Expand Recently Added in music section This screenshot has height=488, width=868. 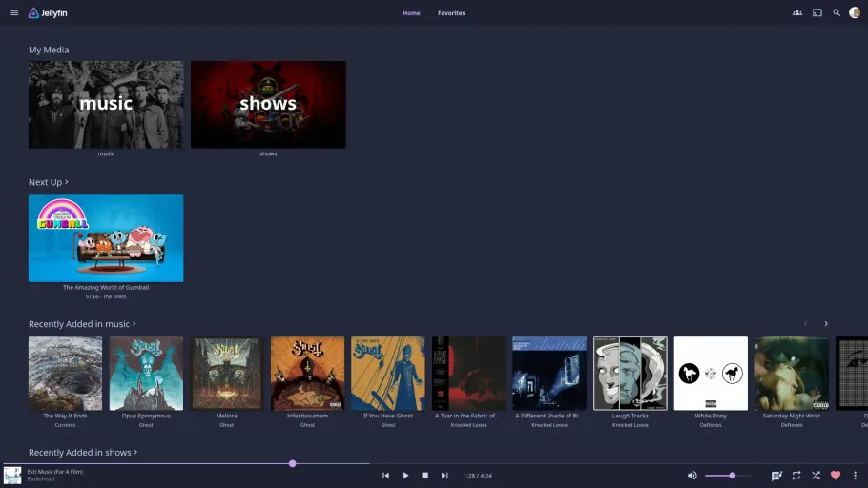tap(82, 324)
